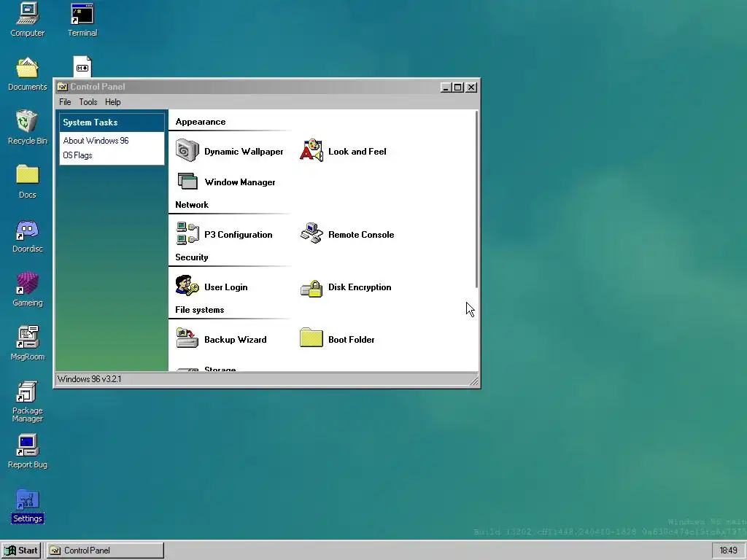Click the Disk Encryption label
Image resolution: width=747 pixels, height=560 pixels.
coord(360,287)
